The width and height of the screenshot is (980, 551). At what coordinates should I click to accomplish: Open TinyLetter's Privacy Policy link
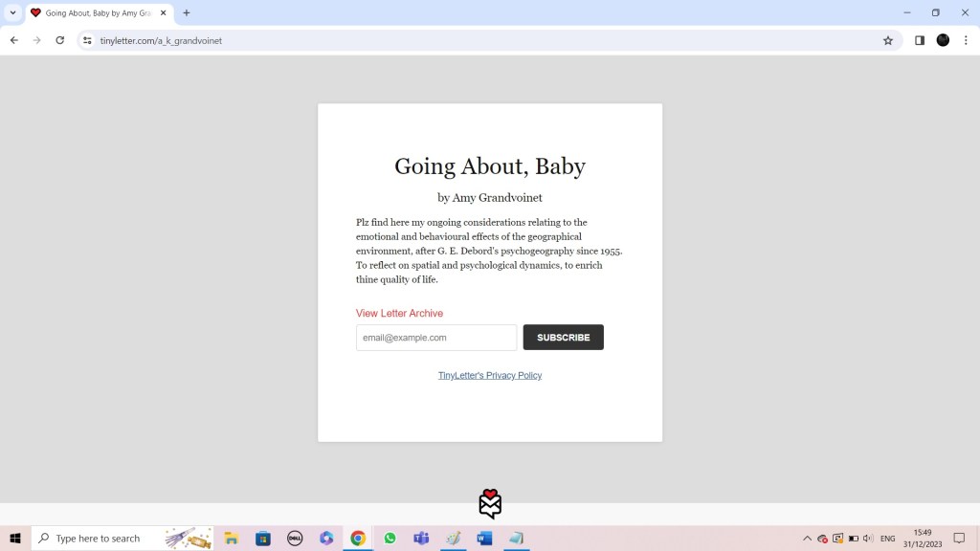coord(490,375)
